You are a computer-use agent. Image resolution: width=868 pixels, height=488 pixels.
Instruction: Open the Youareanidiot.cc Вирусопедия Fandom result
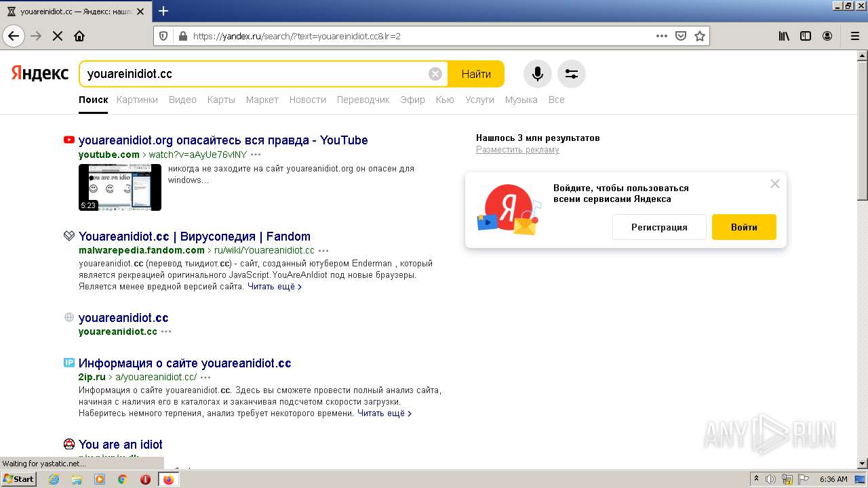195,237
